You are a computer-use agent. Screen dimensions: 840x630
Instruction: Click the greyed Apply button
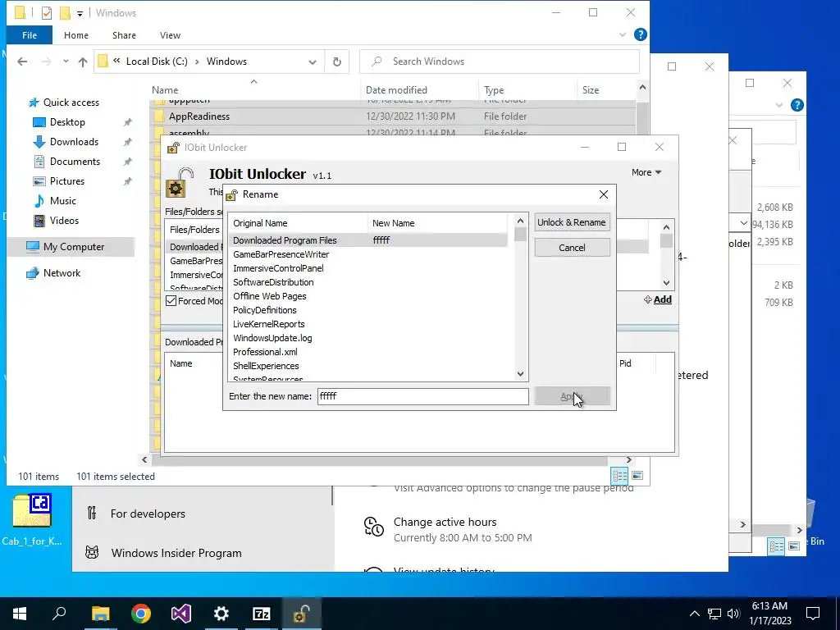pyautogui.click(x=572, y=396)
